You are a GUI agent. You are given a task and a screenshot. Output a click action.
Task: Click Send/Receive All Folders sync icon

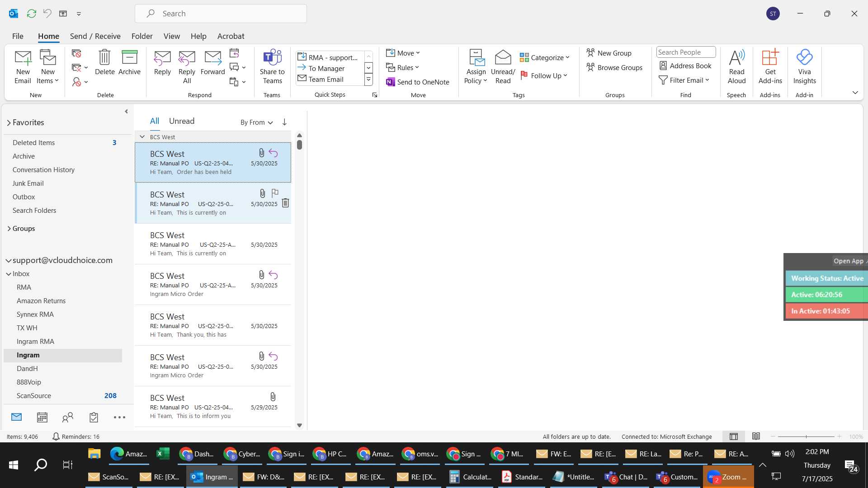click(31, 14)
